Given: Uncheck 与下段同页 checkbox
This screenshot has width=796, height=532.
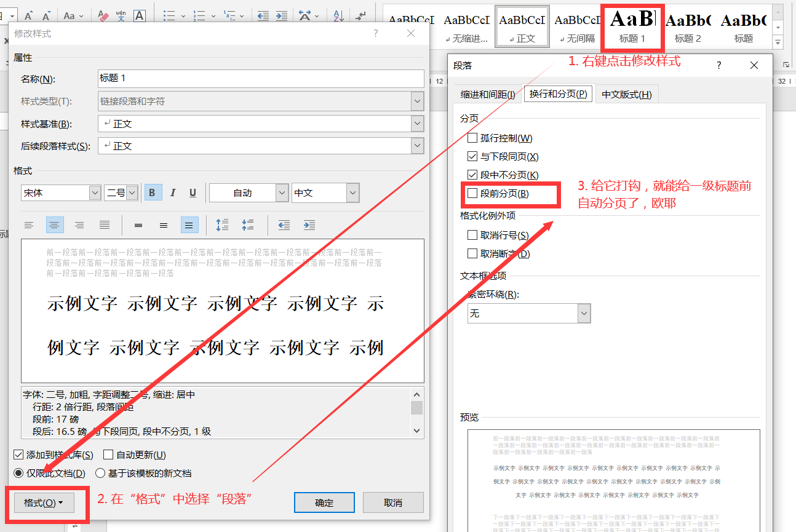Looking at the screenshot, I should tap(472, 156).
